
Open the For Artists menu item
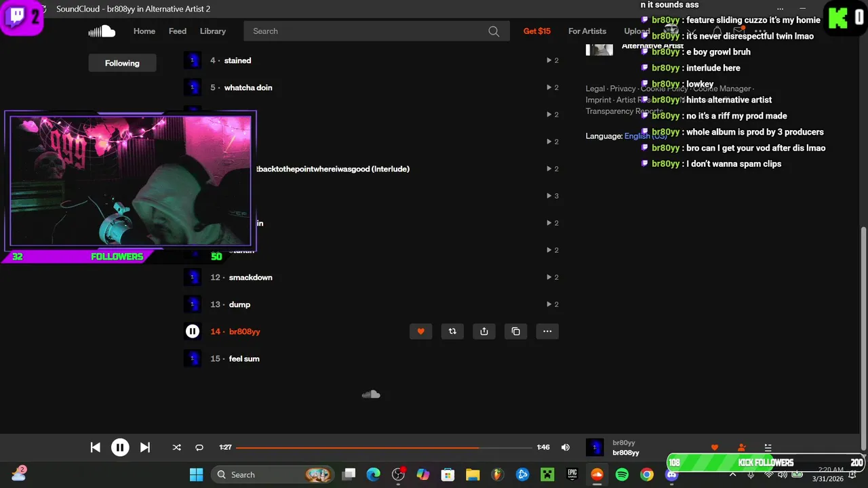[587, 31]
